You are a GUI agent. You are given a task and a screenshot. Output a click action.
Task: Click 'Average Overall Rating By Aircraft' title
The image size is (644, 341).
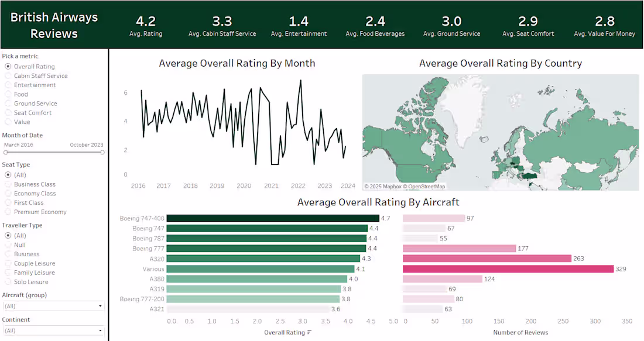(x=378, y=202)
